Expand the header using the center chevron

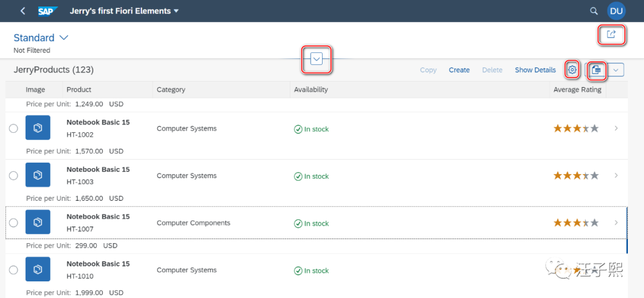[x=317, y=58]
